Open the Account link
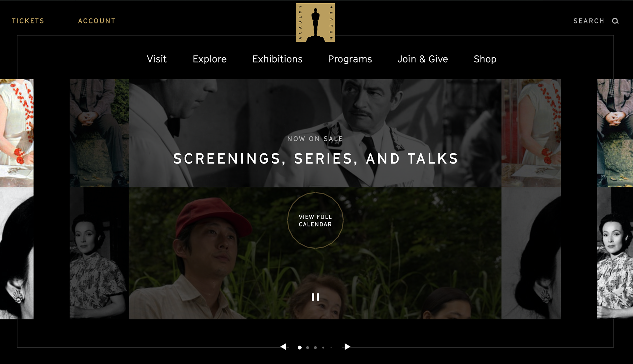 pos(97,21)
